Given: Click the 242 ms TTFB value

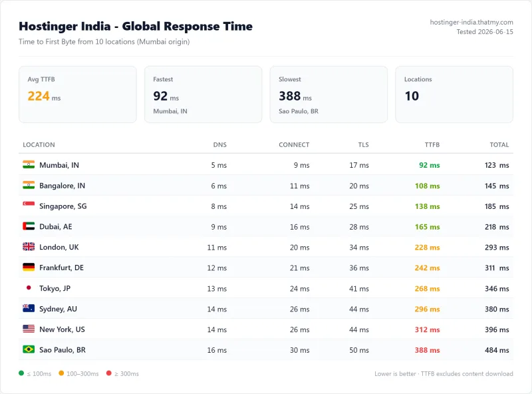Looking at the screenshot, I should pyautogui.click(x=427, y=268).
